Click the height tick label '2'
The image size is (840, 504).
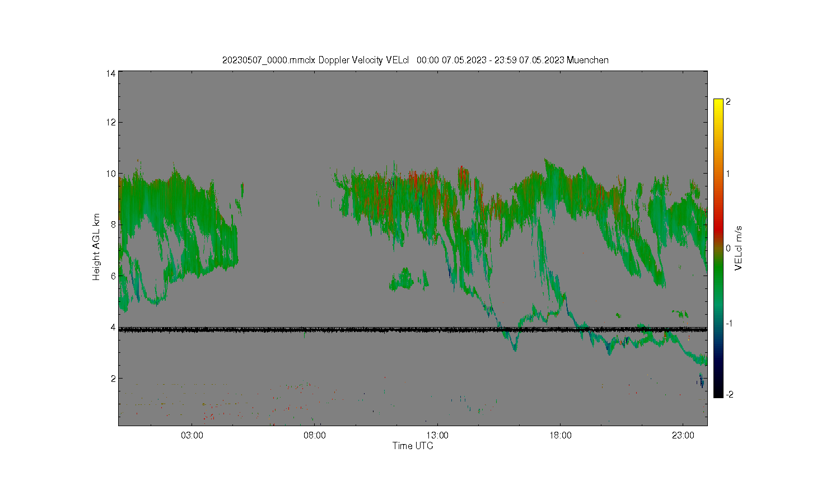(113, 378)
